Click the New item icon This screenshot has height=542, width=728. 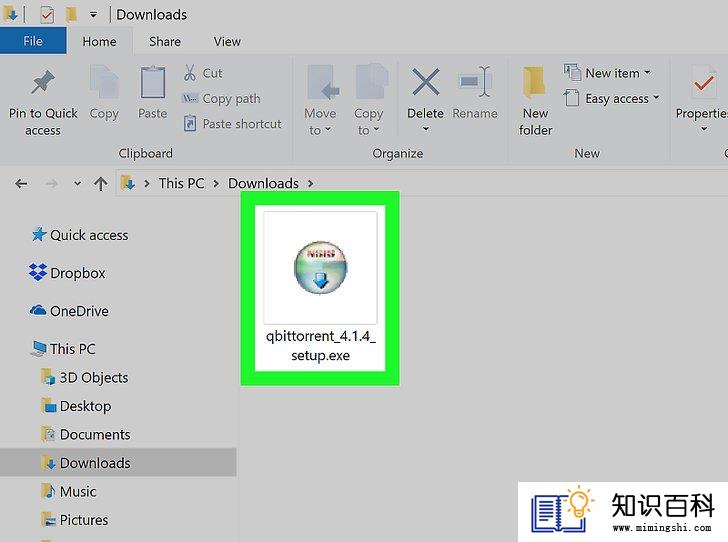[572, 72]
